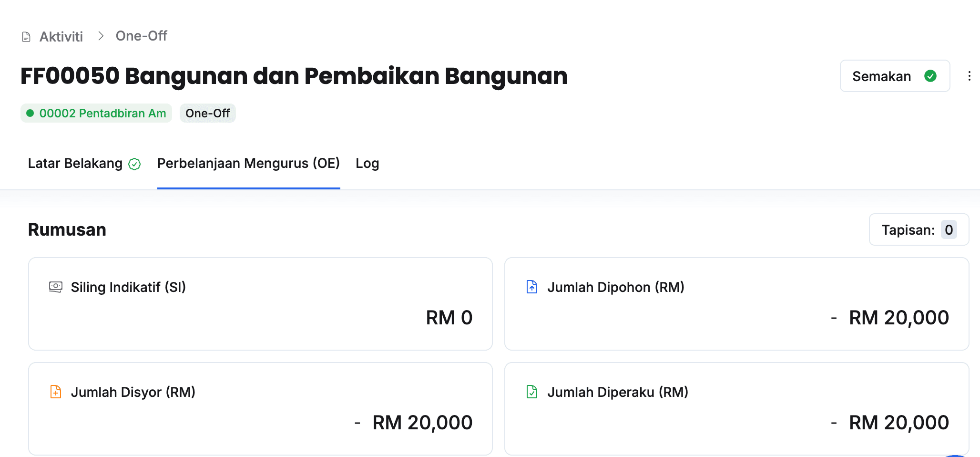
Task: Click the One-Off breadcrumb link
Action: click(142, 36)
